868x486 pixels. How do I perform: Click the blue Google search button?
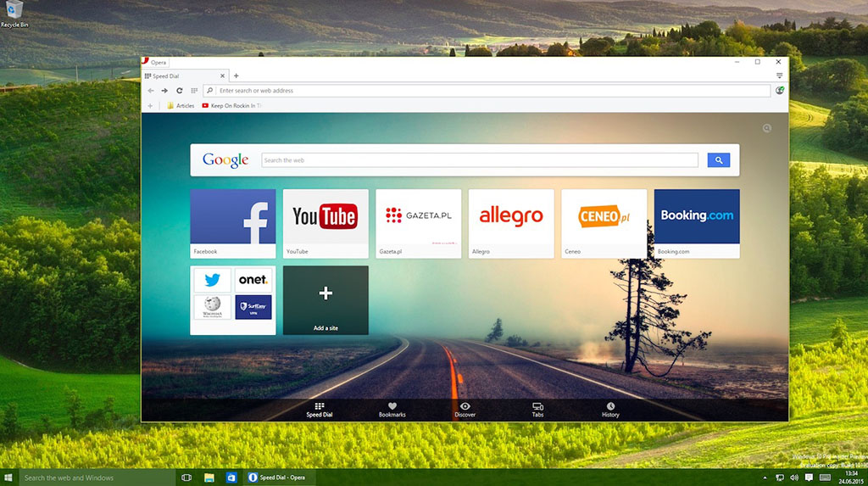(x=719, y=160)
